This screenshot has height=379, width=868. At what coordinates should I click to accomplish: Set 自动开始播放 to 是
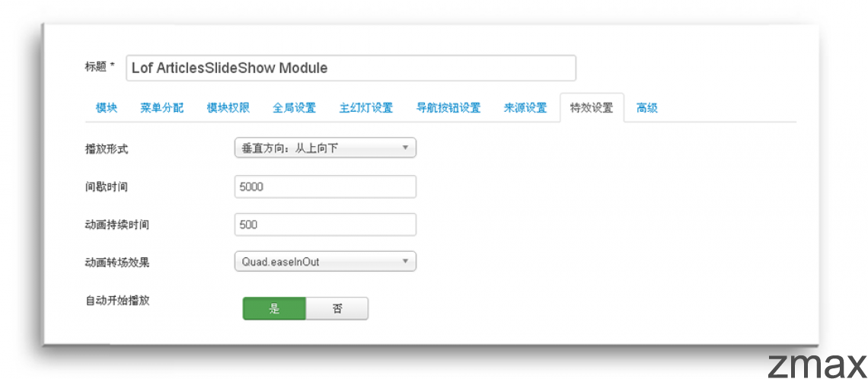(274, 309)
